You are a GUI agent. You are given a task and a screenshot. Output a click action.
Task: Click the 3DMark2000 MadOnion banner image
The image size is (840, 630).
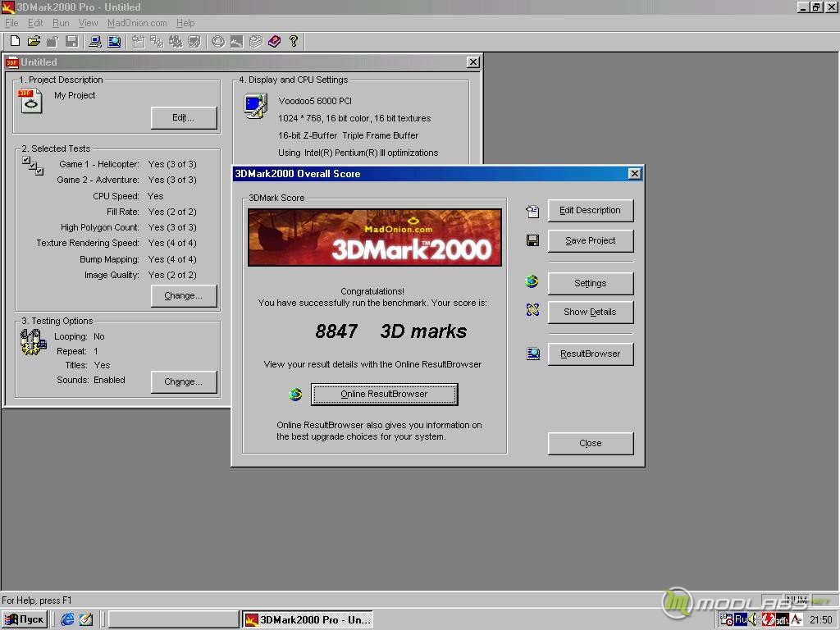point(374,237)
